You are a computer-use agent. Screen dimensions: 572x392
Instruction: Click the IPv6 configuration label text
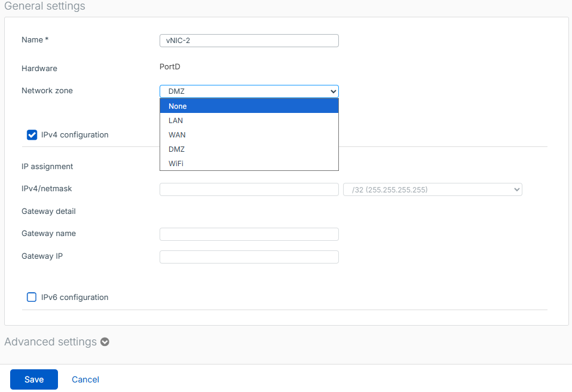coord(75,298)
